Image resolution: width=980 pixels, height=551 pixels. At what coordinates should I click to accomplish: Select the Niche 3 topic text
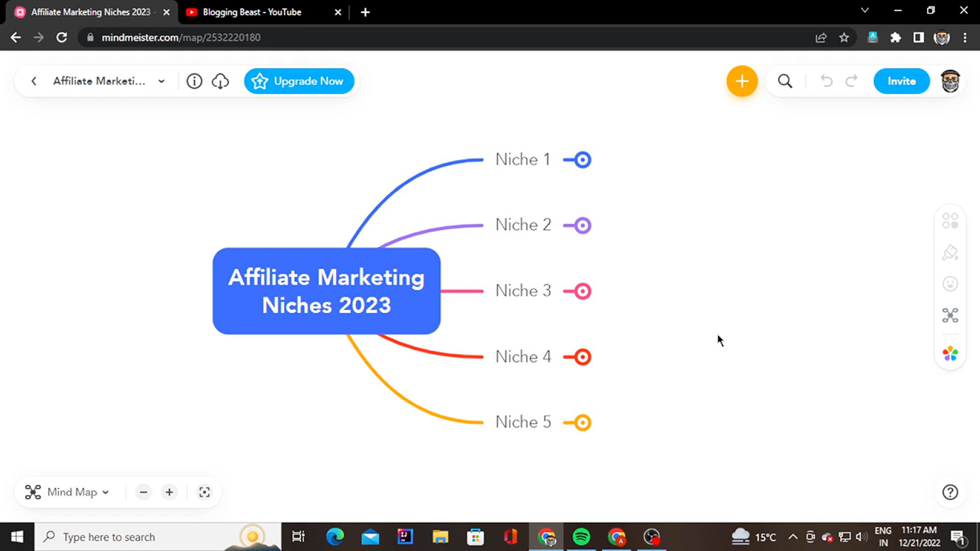523,291
